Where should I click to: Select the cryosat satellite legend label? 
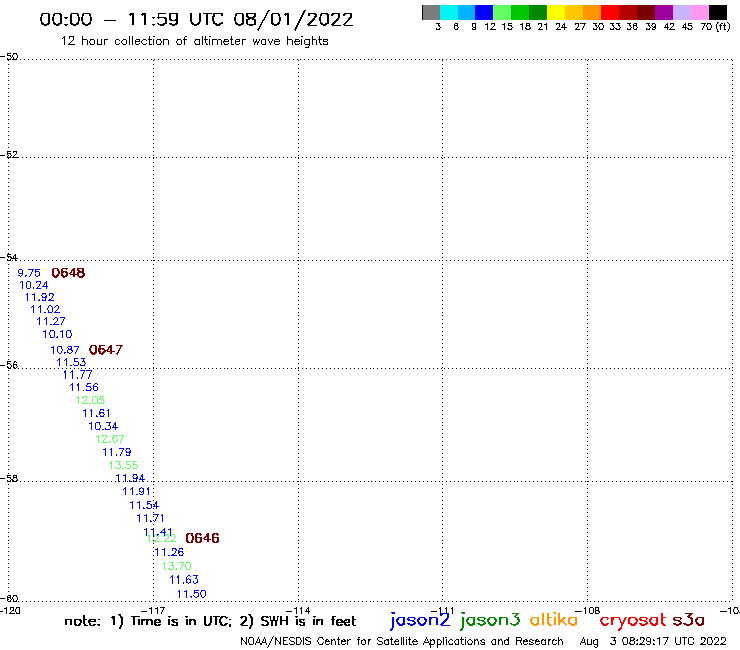633,621
